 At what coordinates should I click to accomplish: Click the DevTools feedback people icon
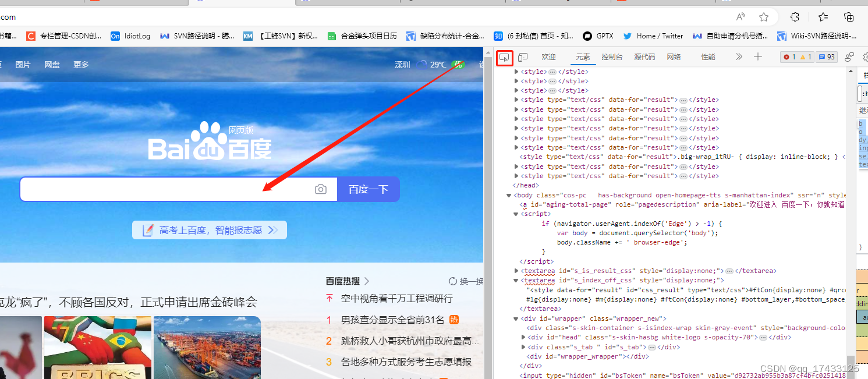click(x=849, y=57)
